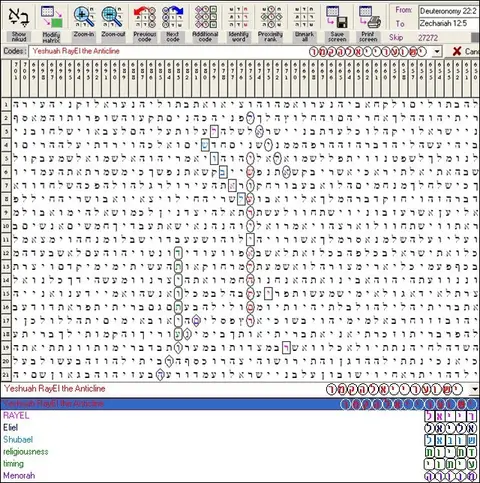Click the Eliel Hebrew letters on right
Screen dimensions: 480x483
pyautogui.click(x=450, y=428)
